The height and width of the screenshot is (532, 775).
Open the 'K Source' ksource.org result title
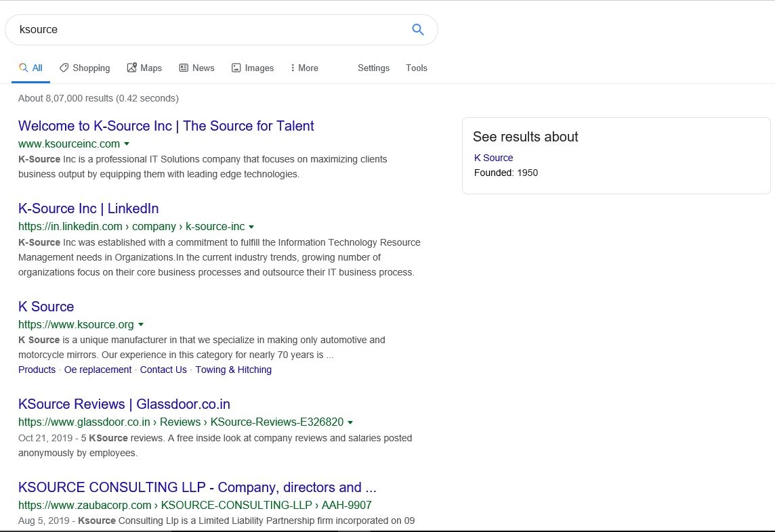click(x=46, y=307)
